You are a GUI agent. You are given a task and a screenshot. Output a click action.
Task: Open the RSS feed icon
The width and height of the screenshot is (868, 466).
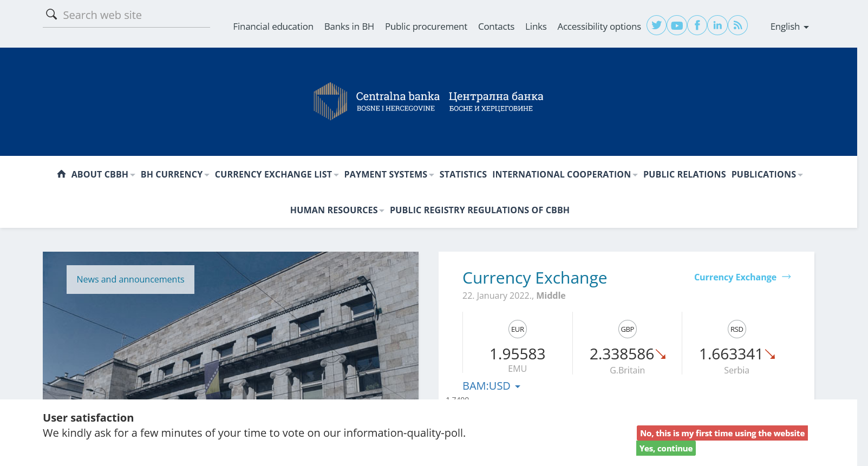(x=738, y=25)
